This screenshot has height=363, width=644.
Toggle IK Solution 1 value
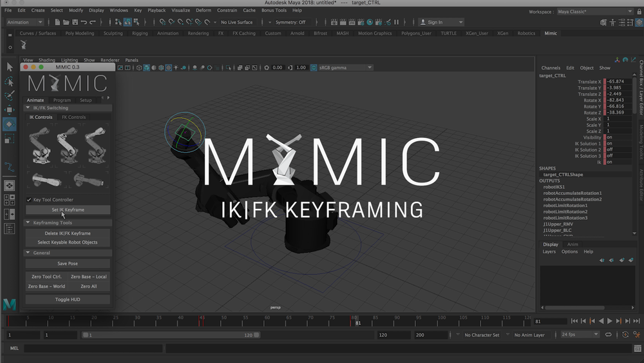(x=618, y=144)
